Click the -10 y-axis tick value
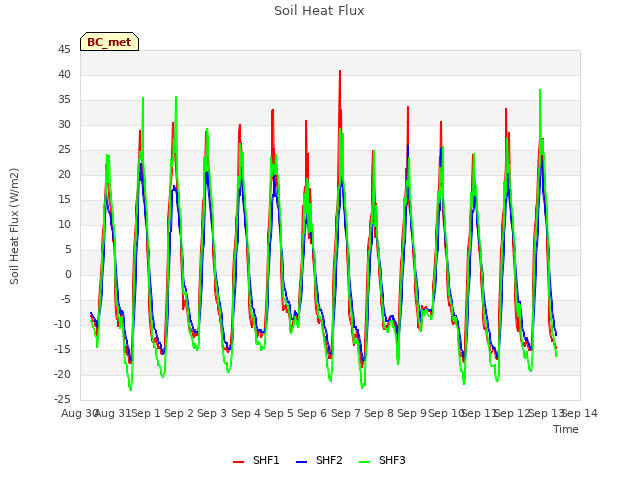 [x=62, y=324]
